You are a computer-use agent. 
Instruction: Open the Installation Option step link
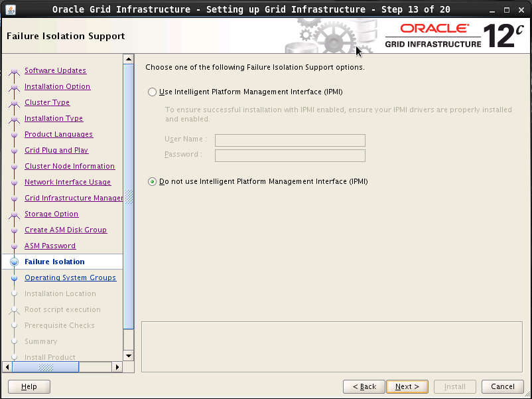point(57,87)
